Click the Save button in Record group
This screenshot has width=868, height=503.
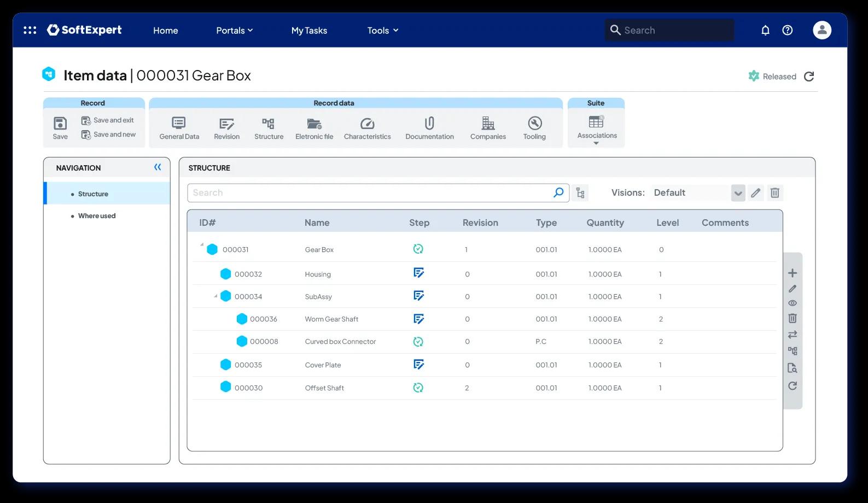60,128
